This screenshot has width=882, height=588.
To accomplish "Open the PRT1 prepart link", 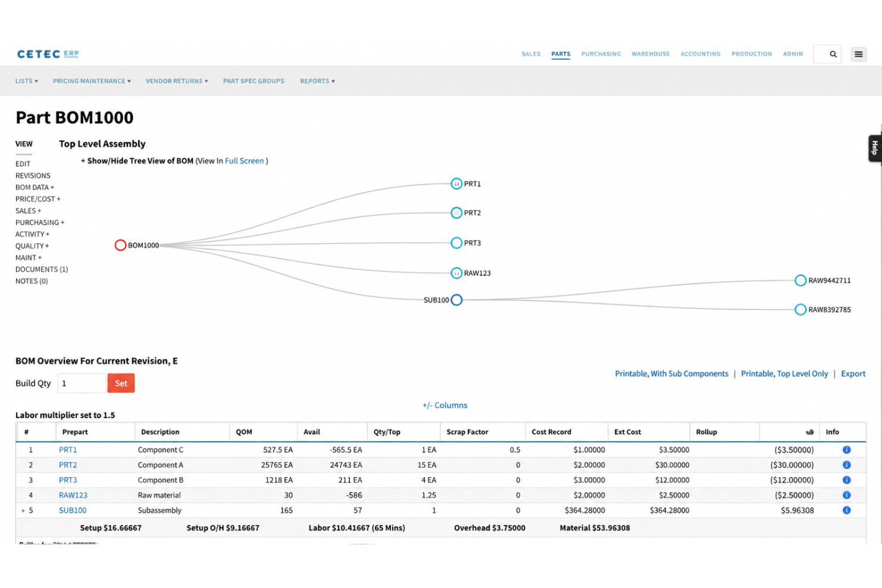I will coord(68,450).
